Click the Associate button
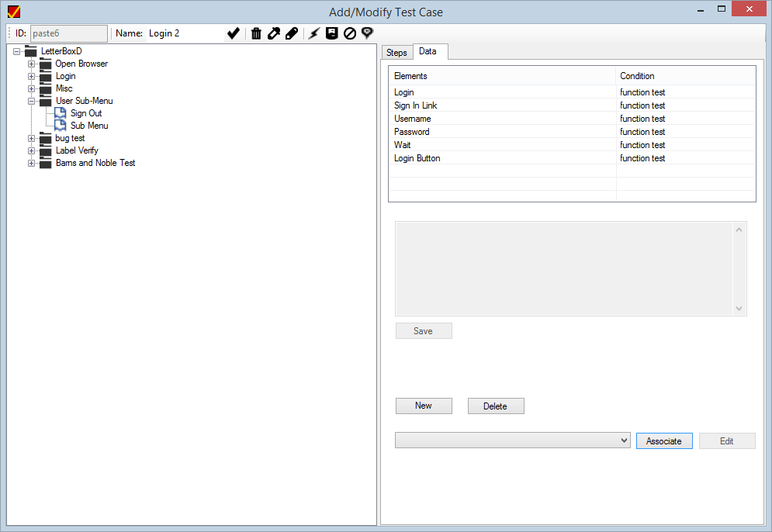 tap(663, 441)
